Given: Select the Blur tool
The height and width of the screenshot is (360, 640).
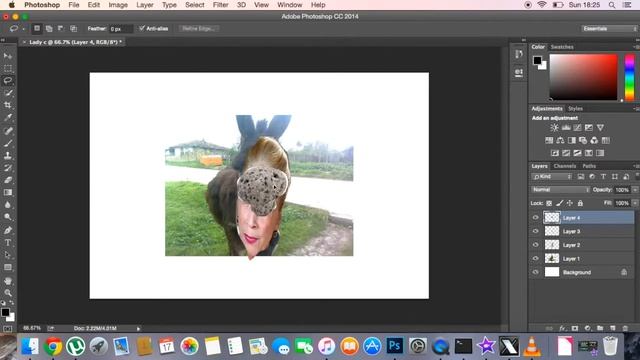Looking at the screenshot, I should click(x=8, y=205).
